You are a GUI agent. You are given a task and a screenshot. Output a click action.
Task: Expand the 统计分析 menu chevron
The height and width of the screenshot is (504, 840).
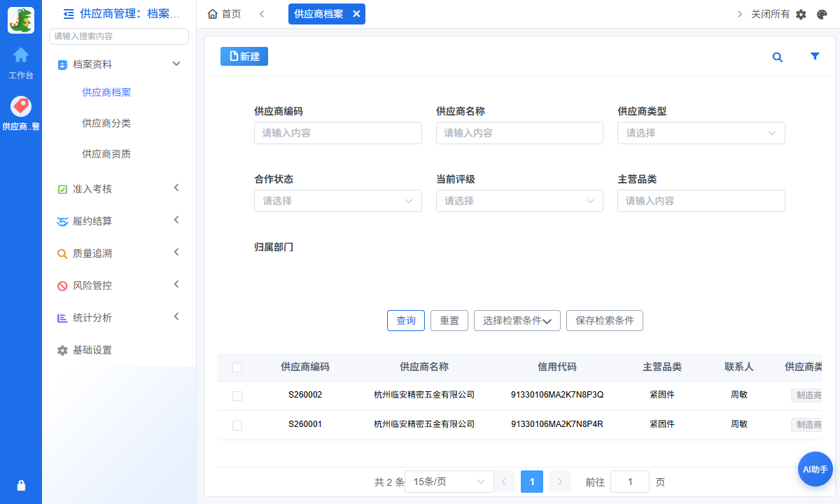176,316
